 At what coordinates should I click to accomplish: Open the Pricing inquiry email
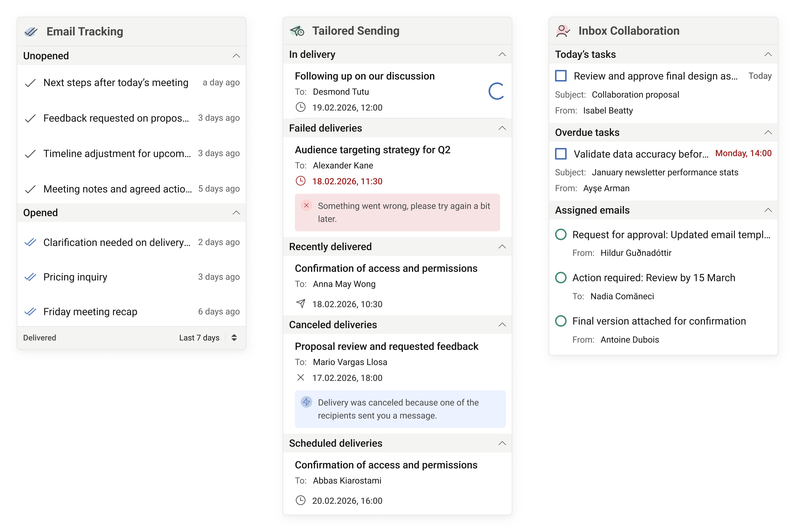pos(132,277)
